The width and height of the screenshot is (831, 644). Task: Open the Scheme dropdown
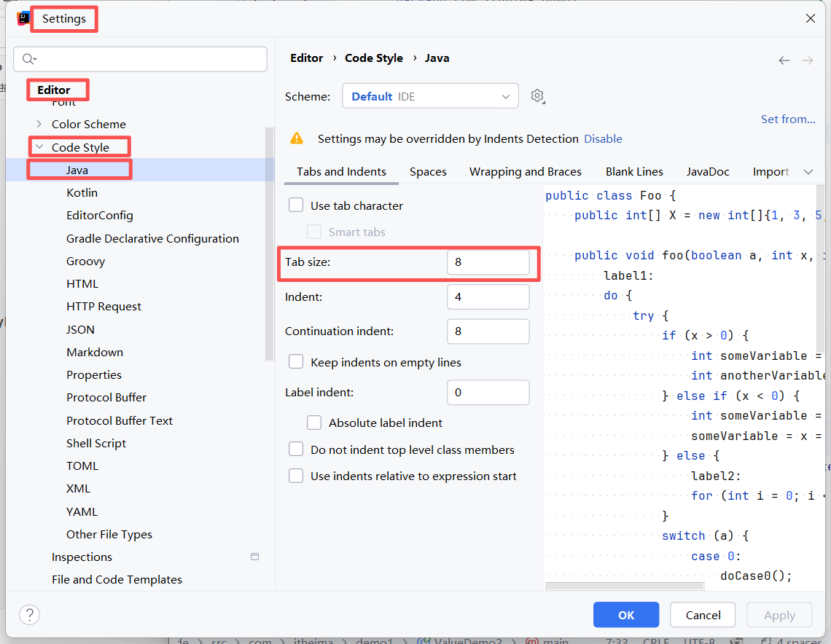430,96
